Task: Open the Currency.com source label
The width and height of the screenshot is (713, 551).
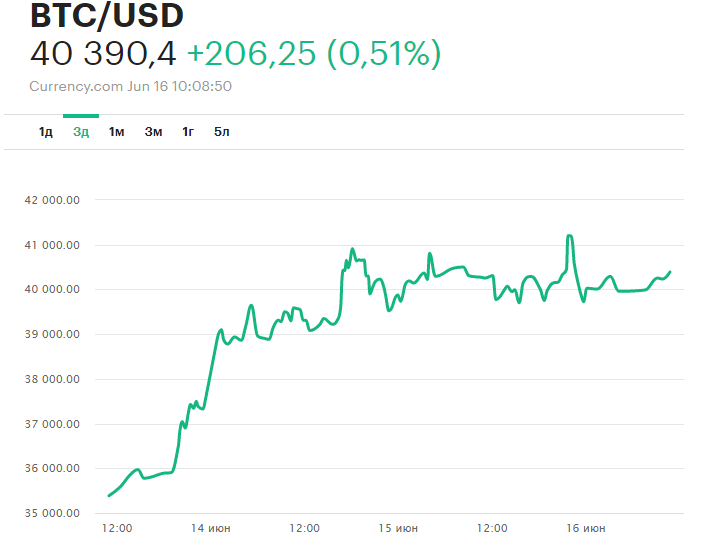Action: [x=76, y=86]
